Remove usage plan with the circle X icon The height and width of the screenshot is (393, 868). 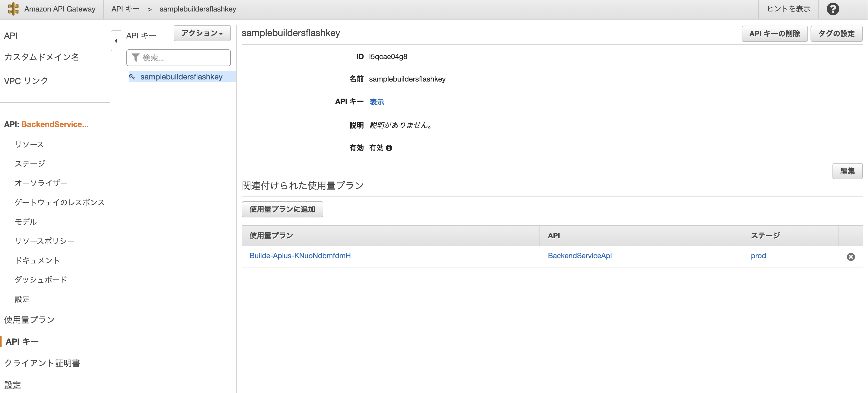pos(851,257)
